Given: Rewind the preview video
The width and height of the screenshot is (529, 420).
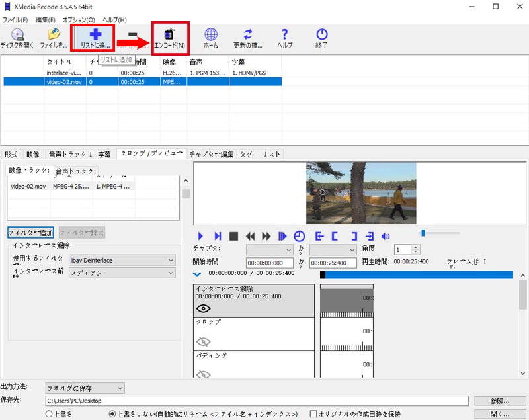Looking at the screenshot, I should coord(250,236).
